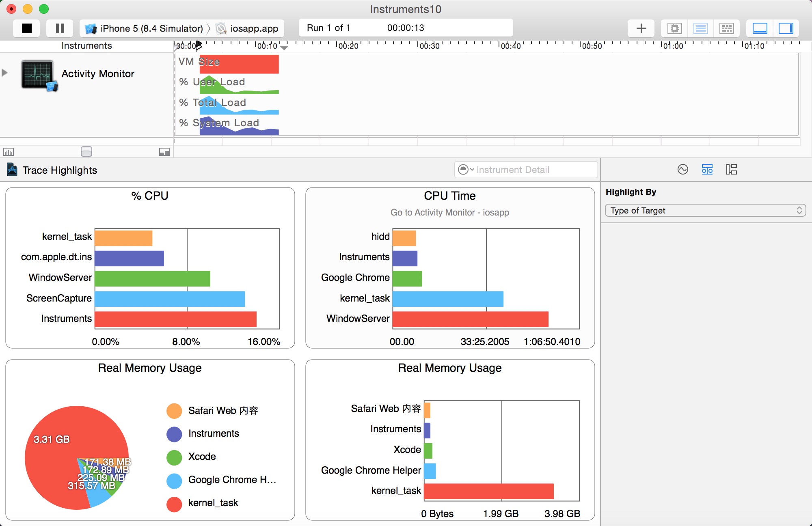Toggle the right inspector pane visibility
Screen dimensions: 812x526
click(x=786, y=28)
